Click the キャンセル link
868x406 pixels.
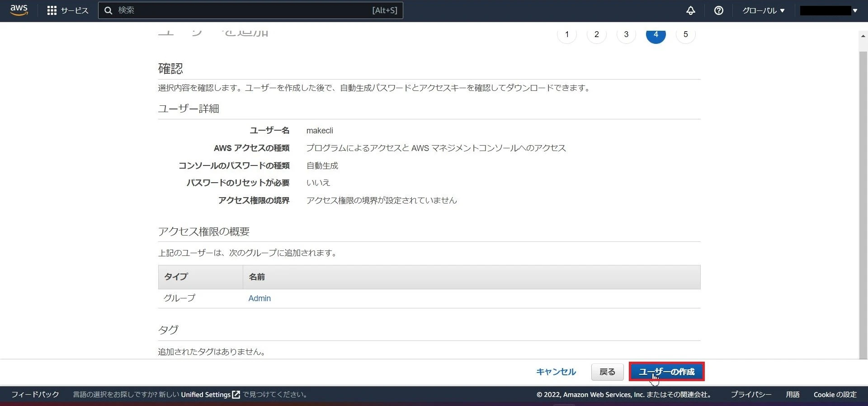[x=556, y=372]
